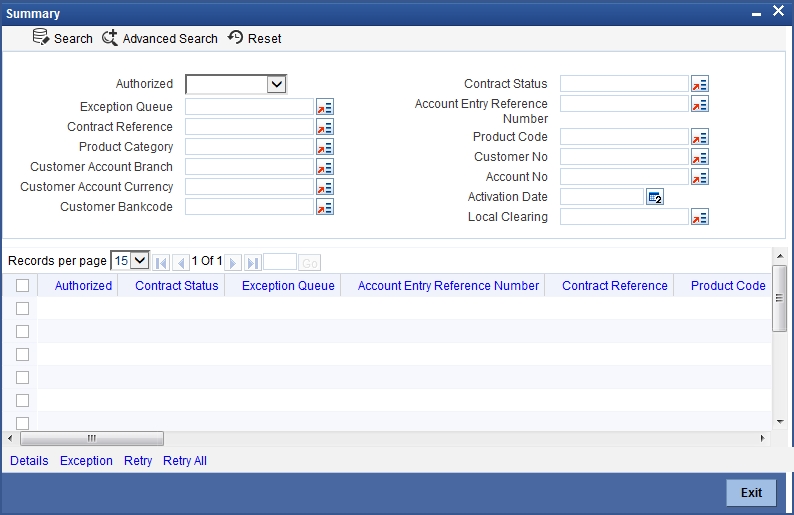
Task: Check the fourth result row checkbox
Action: point(22,378)
